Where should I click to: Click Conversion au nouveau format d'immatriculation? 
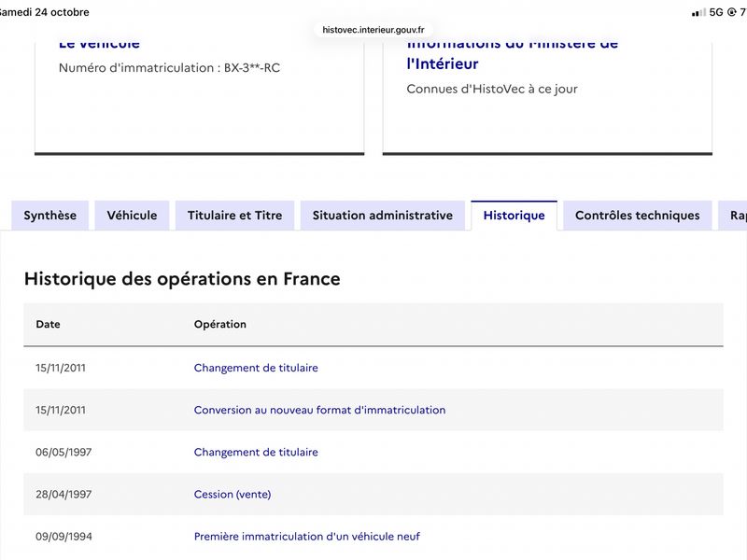point(319,410)
